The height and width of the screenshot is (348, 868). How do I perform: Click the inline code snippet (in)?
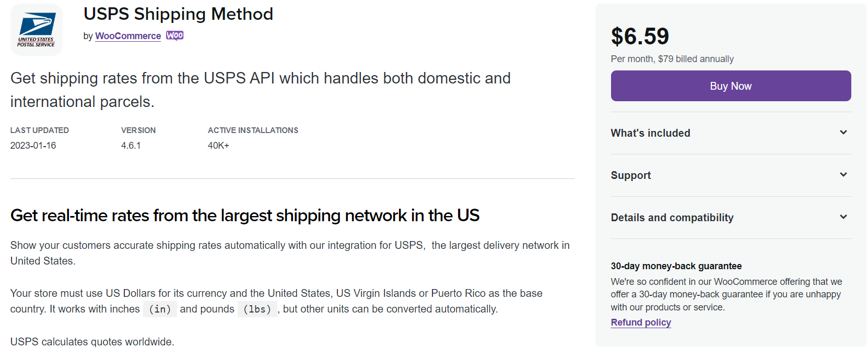[160, 309]
